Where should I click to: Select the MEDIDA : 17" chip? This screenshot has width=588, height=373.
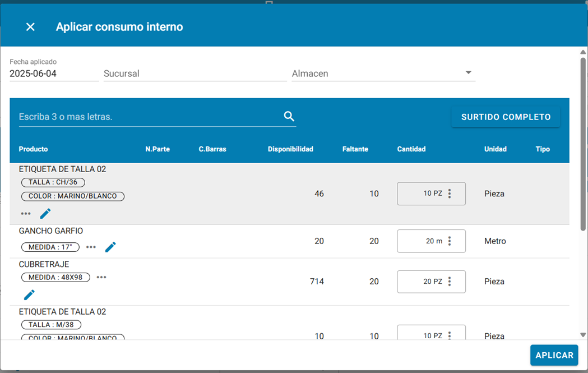50,247
